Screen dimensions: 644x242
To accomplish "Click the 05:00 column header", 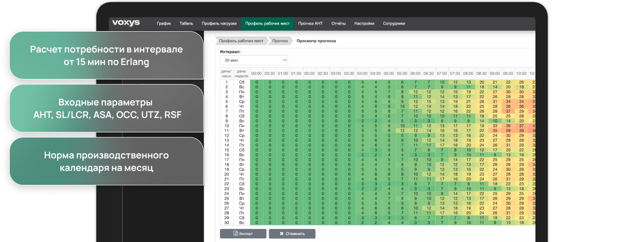I will (389, 73).
